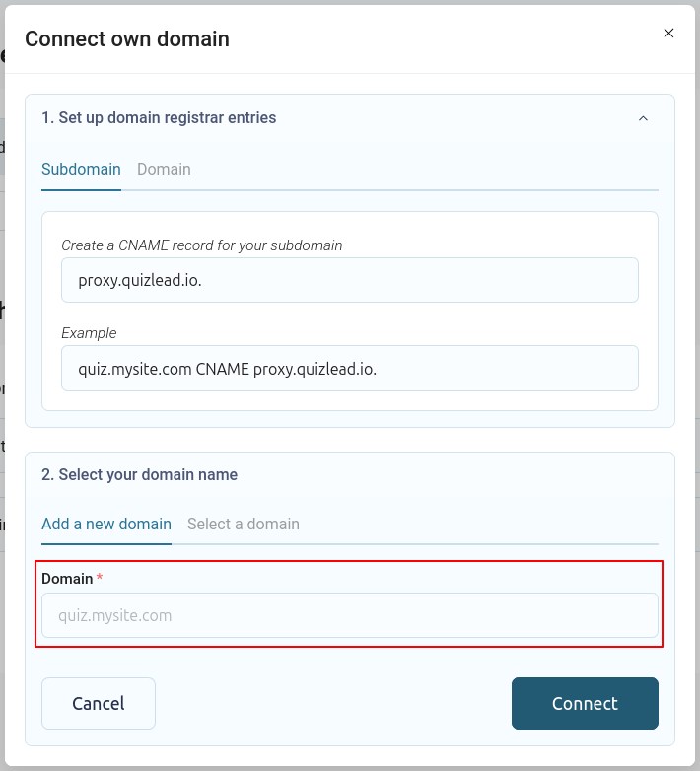Click the Connect button
700x771 pixels.
click(x=585, y=703)
